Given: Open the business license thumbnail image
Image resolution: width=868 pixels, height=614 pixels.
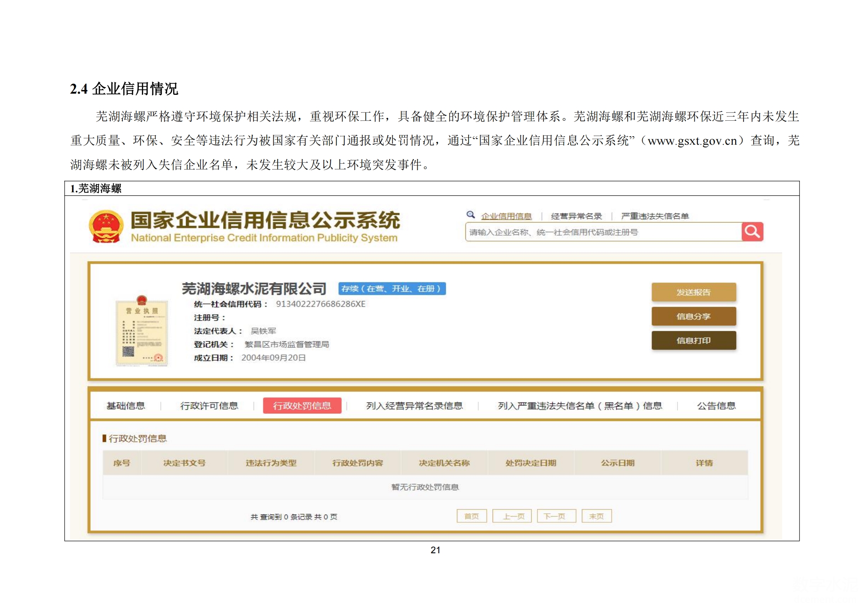Looking at the screenshot, I should 142,331.
